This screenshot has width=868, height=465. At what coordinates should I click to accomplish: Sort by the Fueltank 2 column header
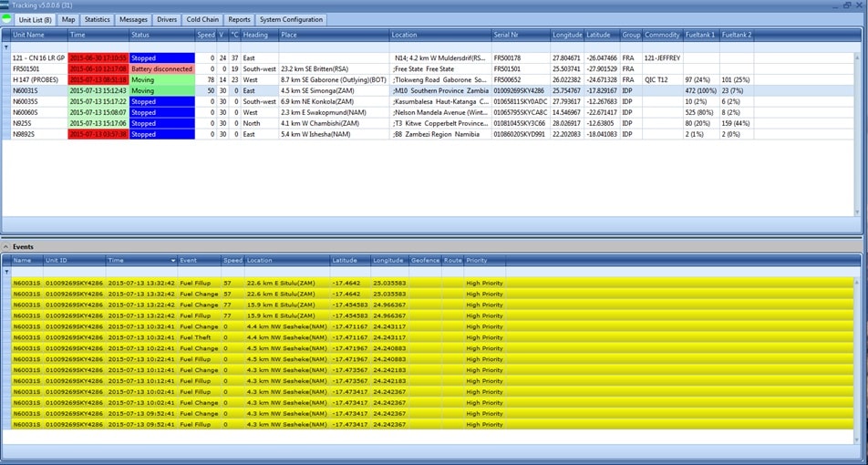[x=737, y=35]
